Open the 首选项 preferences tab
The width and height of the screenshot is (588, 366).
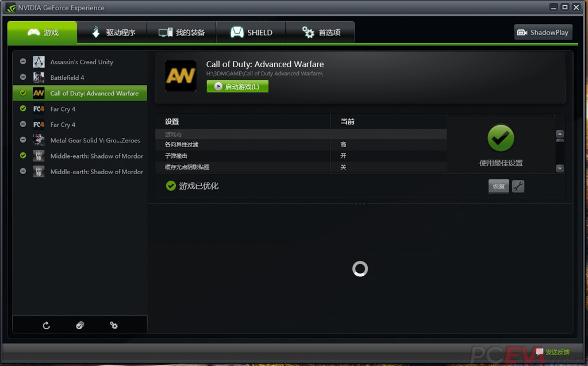[x=321, y=33]
